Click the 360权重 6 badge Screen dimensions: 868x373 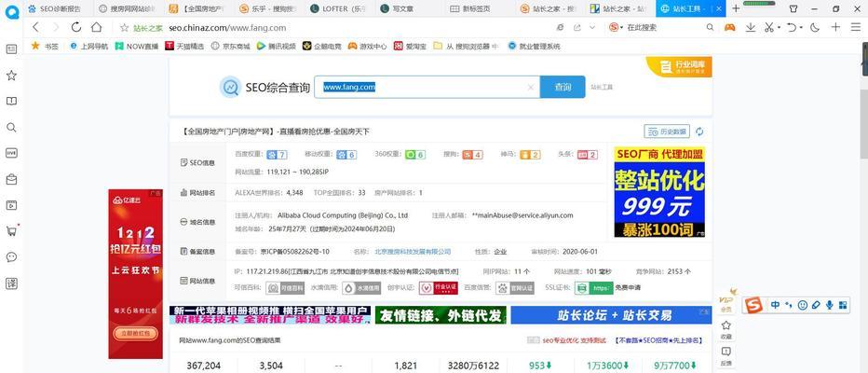[415, 155]
